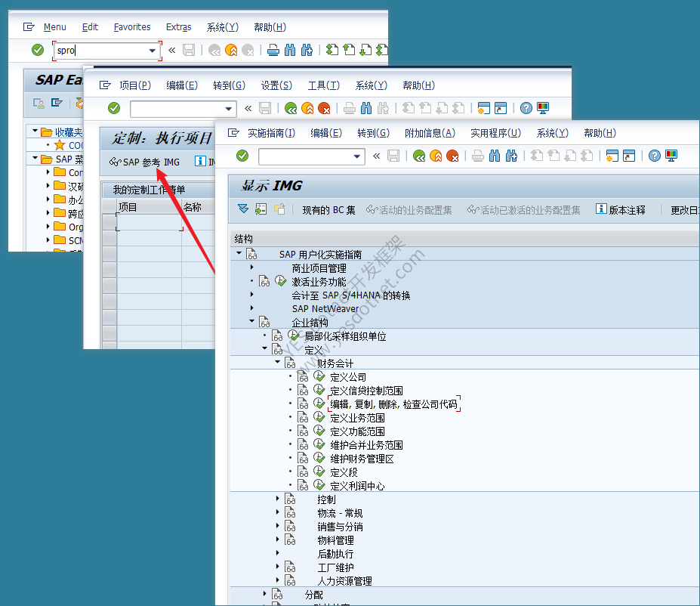Image resolution: width=700 pixels, height=606 pixels.
Task: Click the Customize local layout monitor icon in the Display IMG toolbar
Action: 671,156
